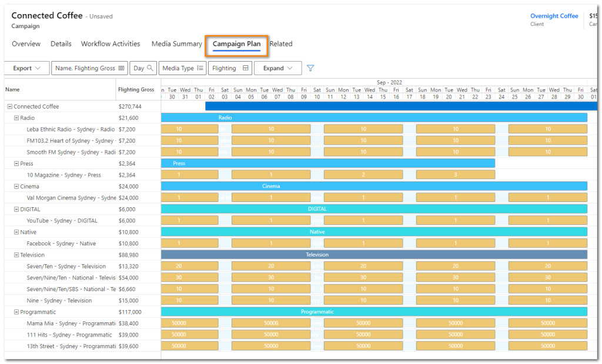Collapse the Press media group

point(16,164)
